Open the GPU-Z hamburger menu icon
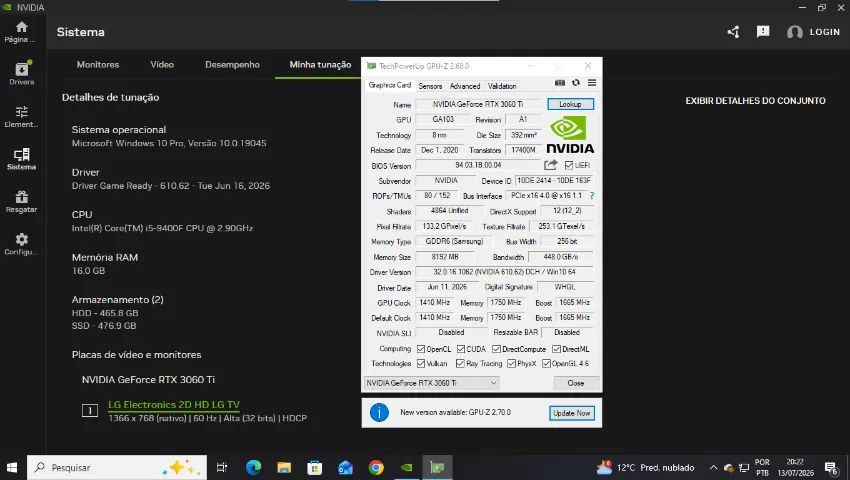The width and height of the screenshot is (850, 480). 592,82
